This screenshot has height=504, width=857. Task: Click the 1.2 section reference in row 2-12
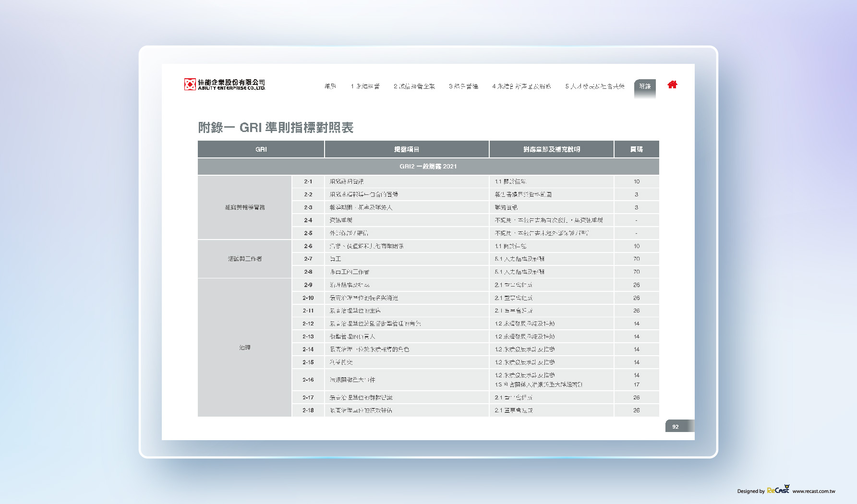pyautogui.click(x=525, y=324)
